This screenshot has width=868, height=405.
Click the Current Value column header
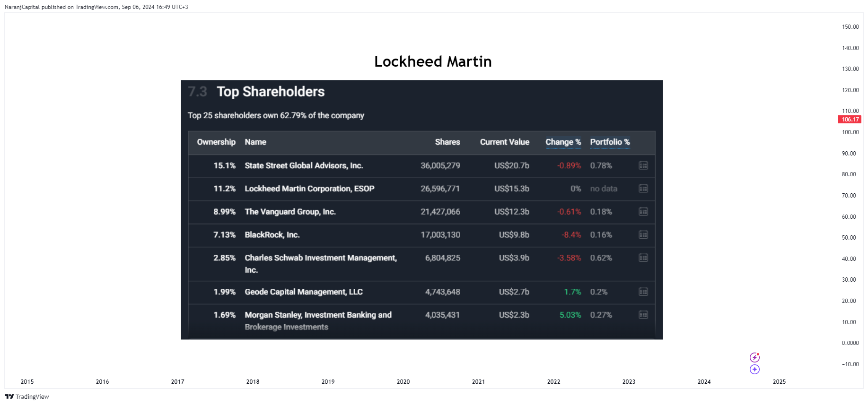pyautogui.click(x=505, y=142)
